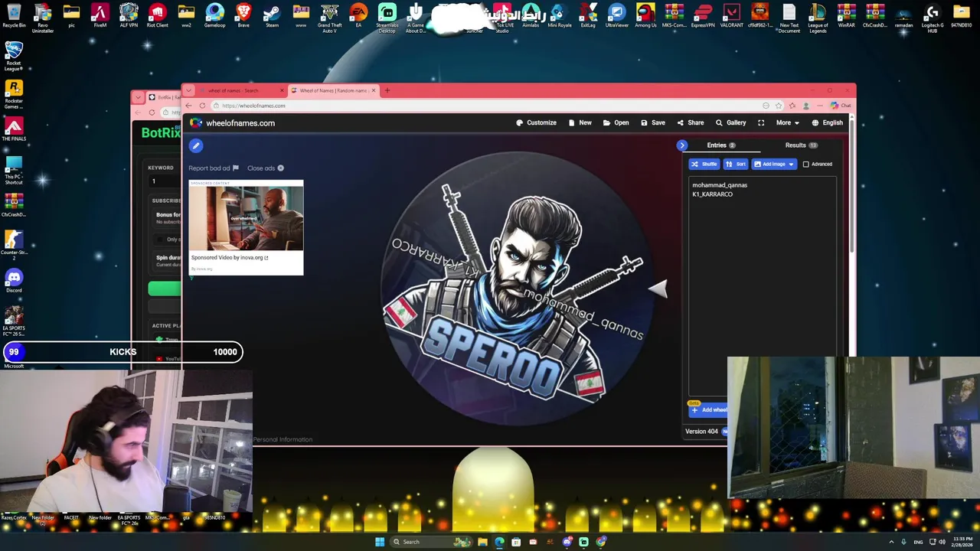980x551 pixels.
Task: Open League of Legends desktop shortcut
Action: coord(818,17)
